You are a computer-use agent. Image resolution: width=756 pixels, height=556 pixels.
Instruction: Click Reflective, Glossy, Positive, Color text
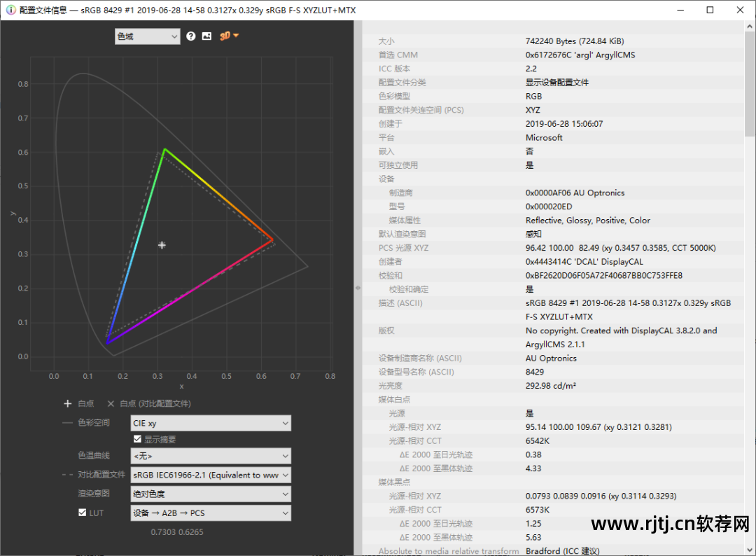click(x=588, y=221)
